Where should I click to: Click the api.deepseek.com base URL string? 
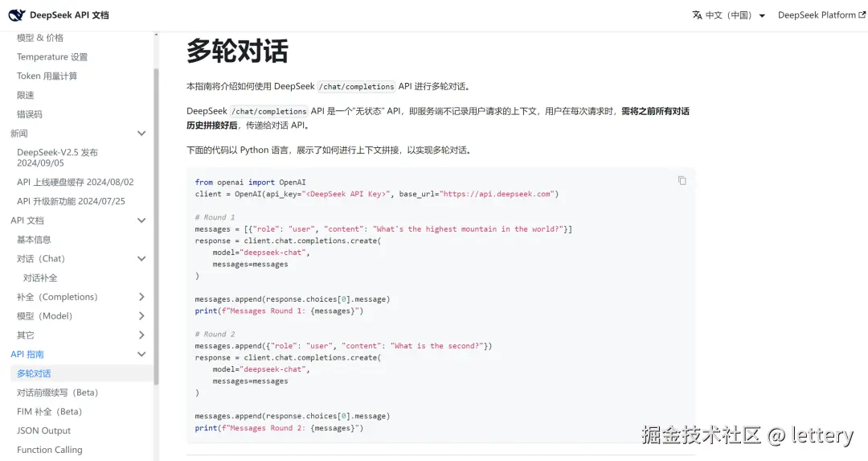[497, 194]
